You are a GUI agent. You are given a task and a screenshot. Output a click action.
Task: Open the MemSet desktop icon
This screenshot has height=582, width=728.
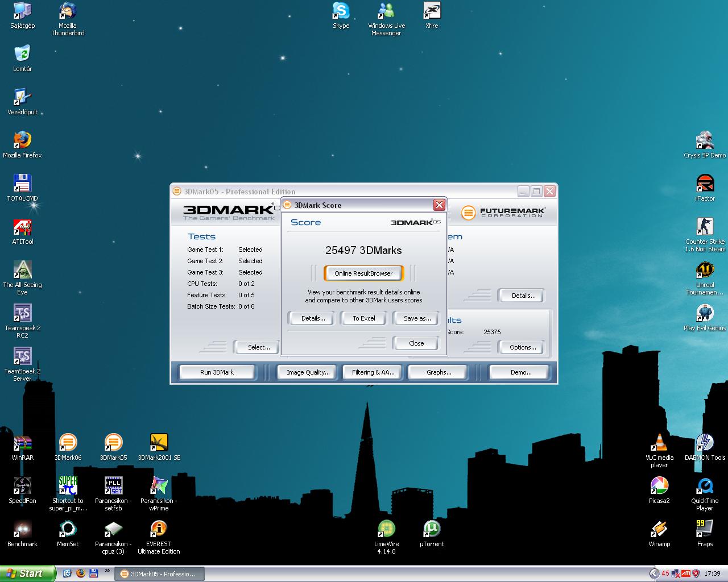point(68,534)
